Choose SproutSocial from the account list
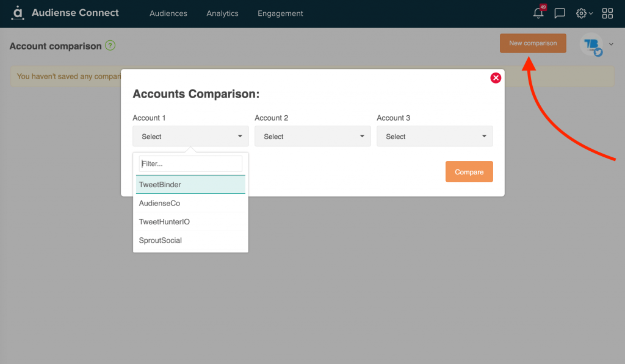 point(190,240)
